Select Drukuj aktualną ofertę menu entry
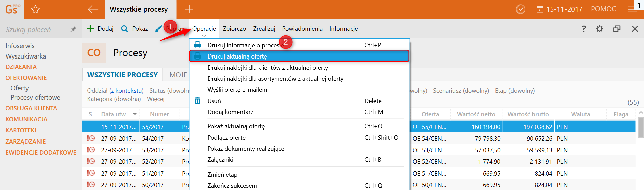 point(237,56)
